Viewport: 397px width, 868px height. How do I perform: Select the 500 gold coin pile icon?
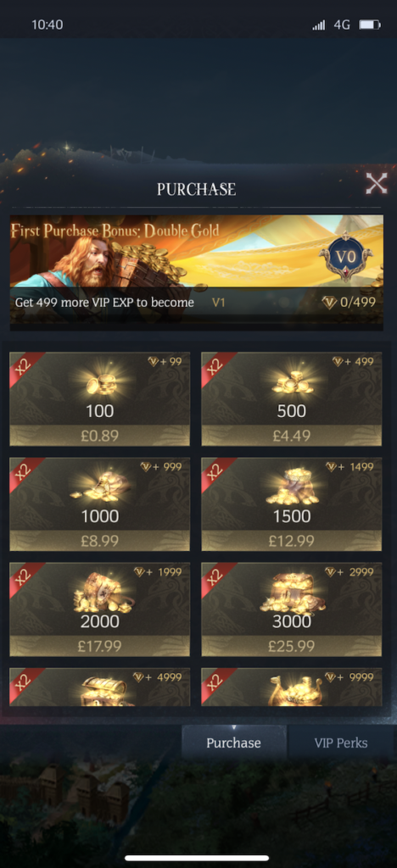pos(292,382)
